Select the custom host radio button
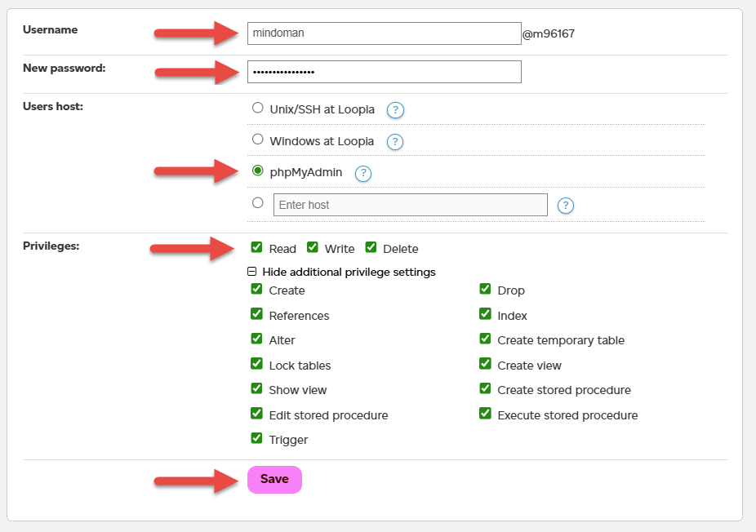 pyautogui.click(x=258, y=203)
